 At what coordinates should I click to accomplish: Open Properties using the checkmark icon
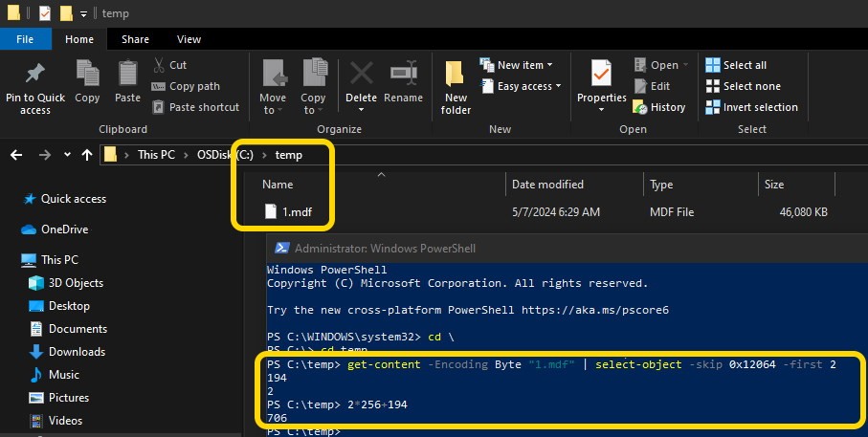(x=601, y=75)
